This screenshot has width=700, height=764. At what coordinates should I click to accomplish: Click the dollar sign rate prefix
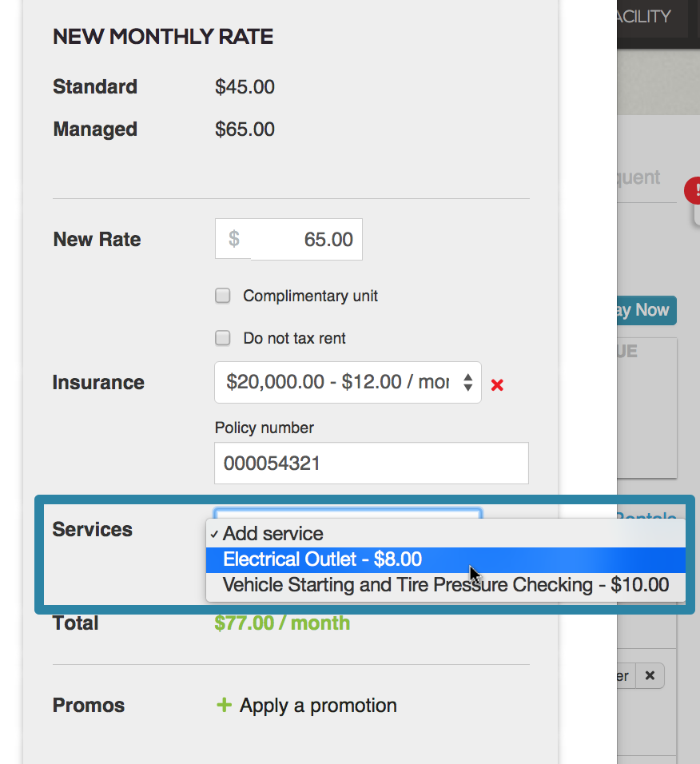coord(233,239)
